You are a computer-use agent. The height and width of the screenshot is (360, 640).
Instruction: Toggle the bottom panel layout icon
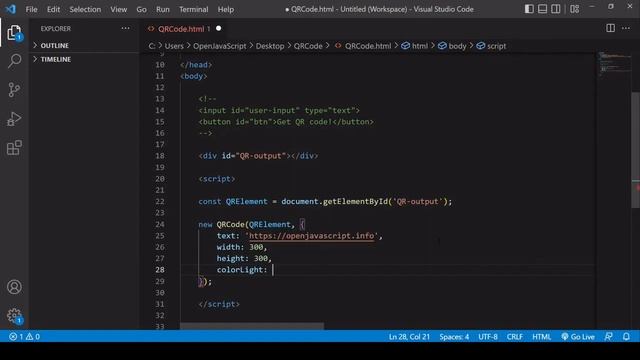click(542, 9)
